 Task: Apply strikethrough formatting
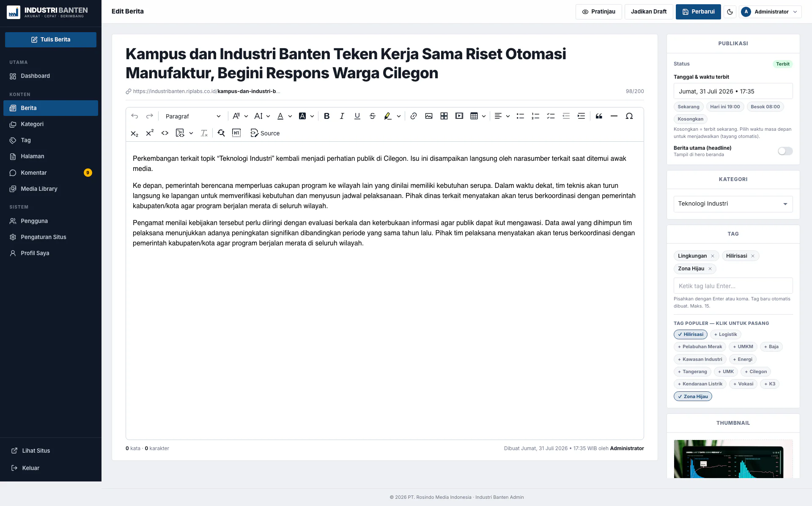(x=372, y=116)
